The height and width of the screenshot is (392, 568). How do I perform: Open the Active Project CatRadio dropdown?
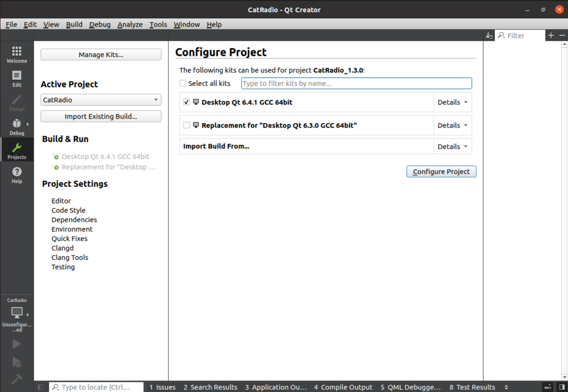click(101, 100)
